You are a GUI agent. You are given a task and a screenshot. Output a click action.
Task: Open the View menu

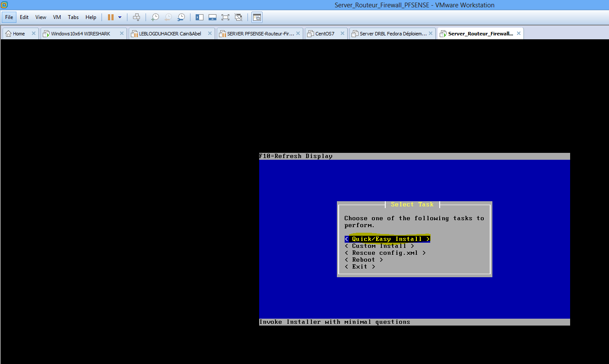point(41,17)
